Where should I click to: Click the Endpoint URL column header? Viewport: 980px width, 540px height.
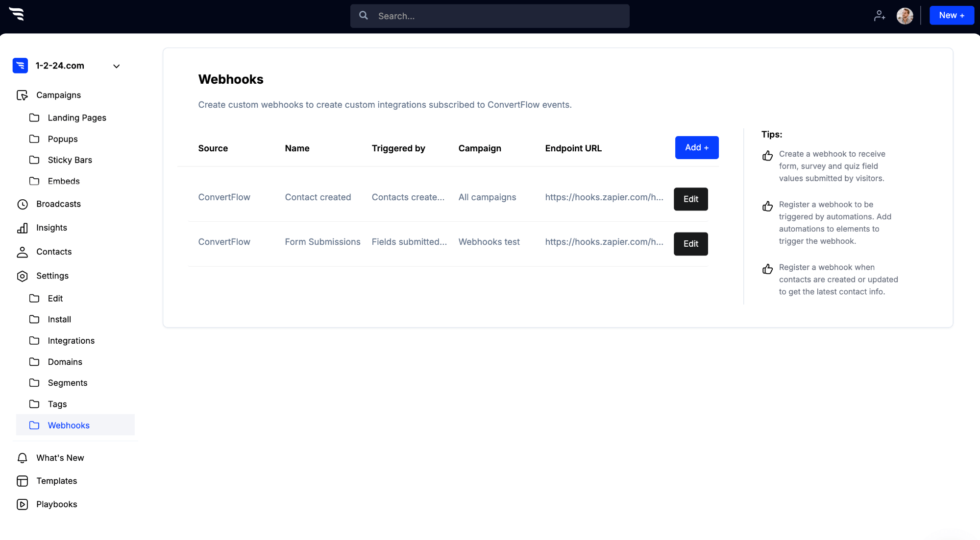click(x=573, y=148)
